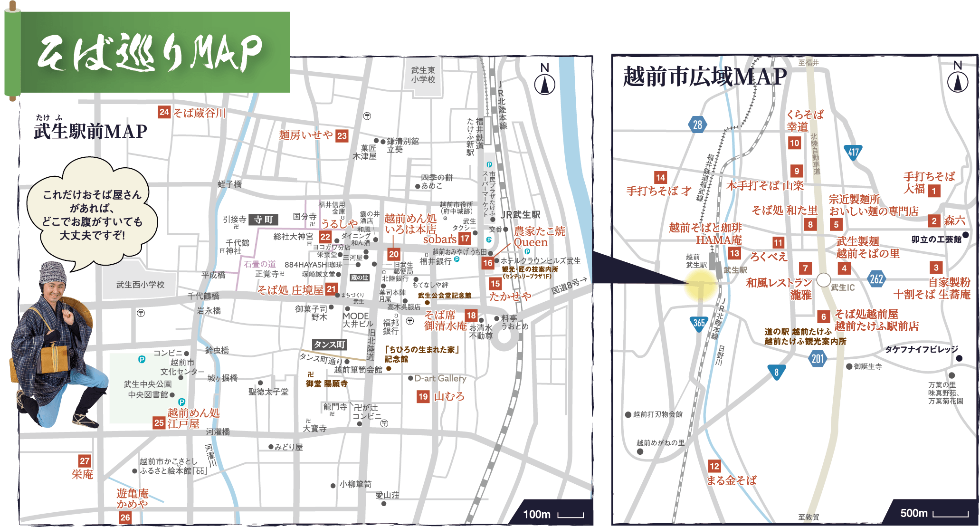Click number marker 12 above まる金そば
This screenshot has height=527, width=980.
[714, 466]
